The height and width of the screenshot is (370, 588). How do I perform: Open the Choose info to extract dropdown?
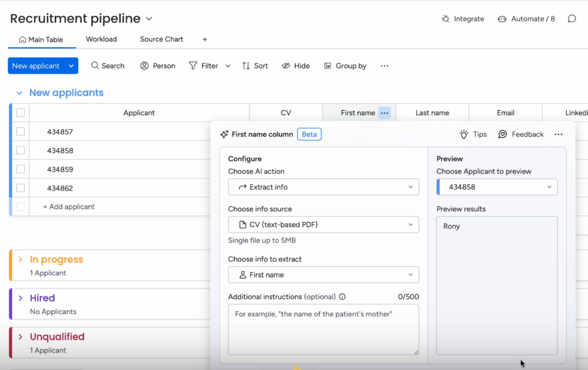coord(323,275)
